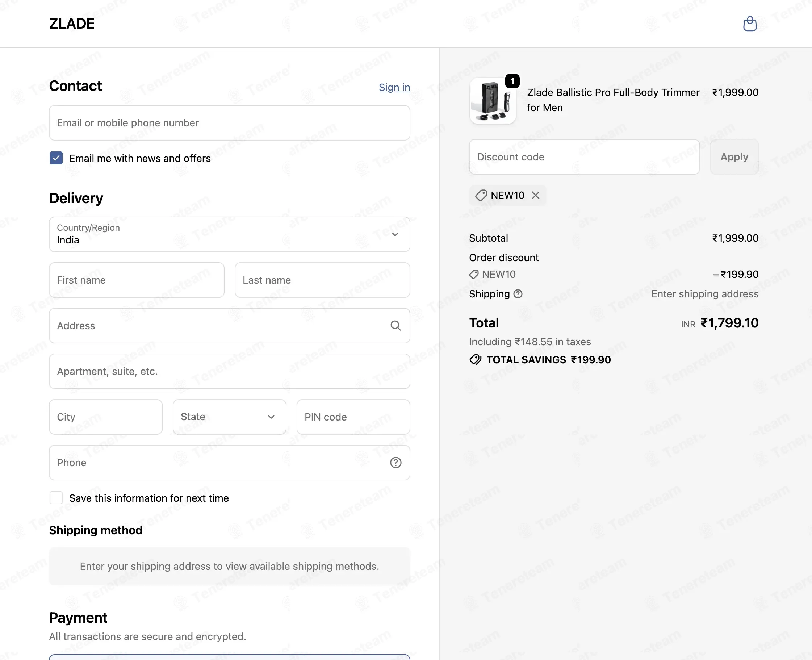This screenshot has width=812, height=660.
Task: Click the Zlade trimmer product thumbnail
Action: (x=493, y=101)
